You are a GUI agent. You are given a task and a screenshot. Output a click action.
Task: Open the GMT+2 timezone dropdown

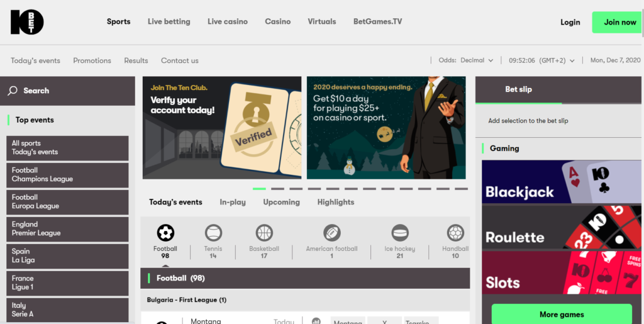pos(541,60)
